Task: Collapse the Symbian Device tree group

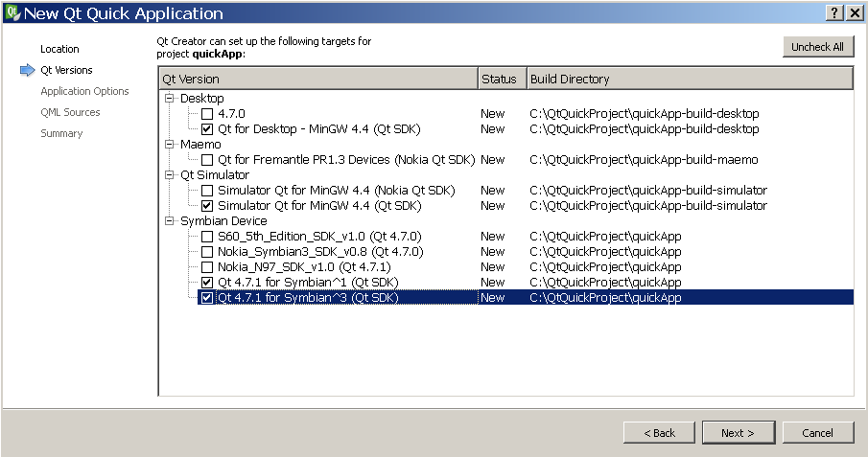Action: point(170,221)
